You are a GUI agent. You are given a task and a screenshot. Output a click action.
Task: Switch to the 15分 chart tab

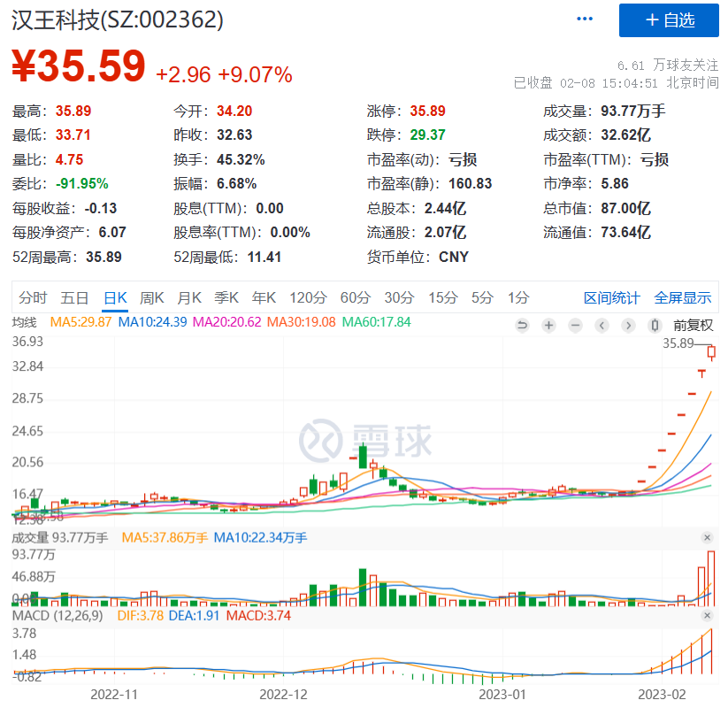pyautogui.click(x=443, y=297)
